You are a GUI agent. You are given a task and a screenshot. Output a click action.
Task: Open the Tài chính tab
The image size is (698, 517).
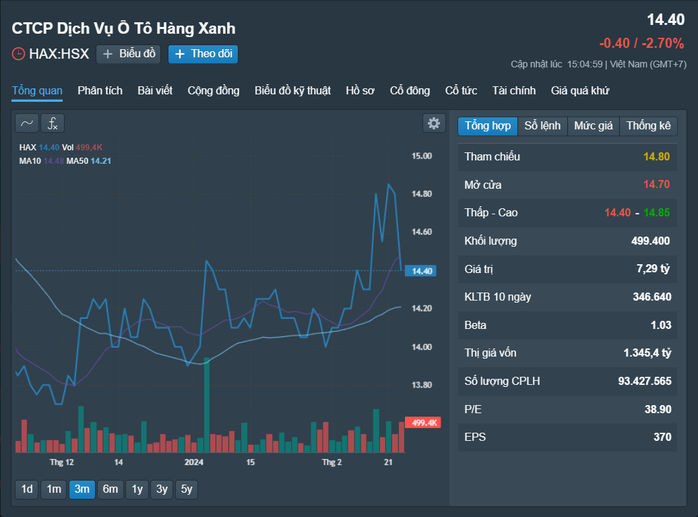(x=514, y=90)
